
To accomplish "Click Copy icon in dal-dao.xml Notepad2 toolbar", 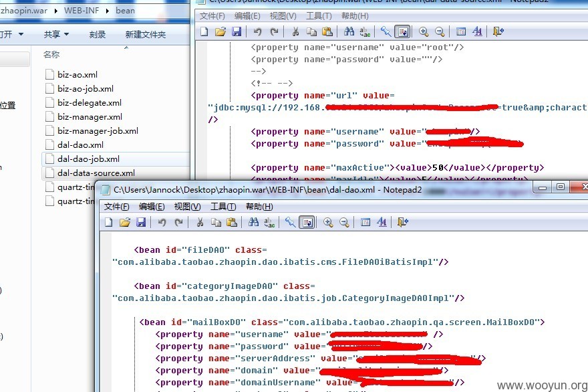I will tap(216, 222).
